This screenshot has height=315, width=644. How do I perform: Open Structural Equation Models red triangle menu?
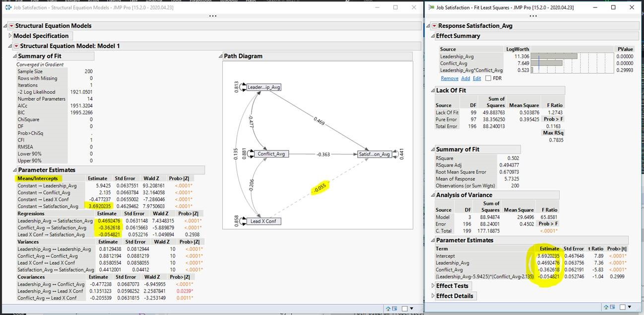click(11, 26)
